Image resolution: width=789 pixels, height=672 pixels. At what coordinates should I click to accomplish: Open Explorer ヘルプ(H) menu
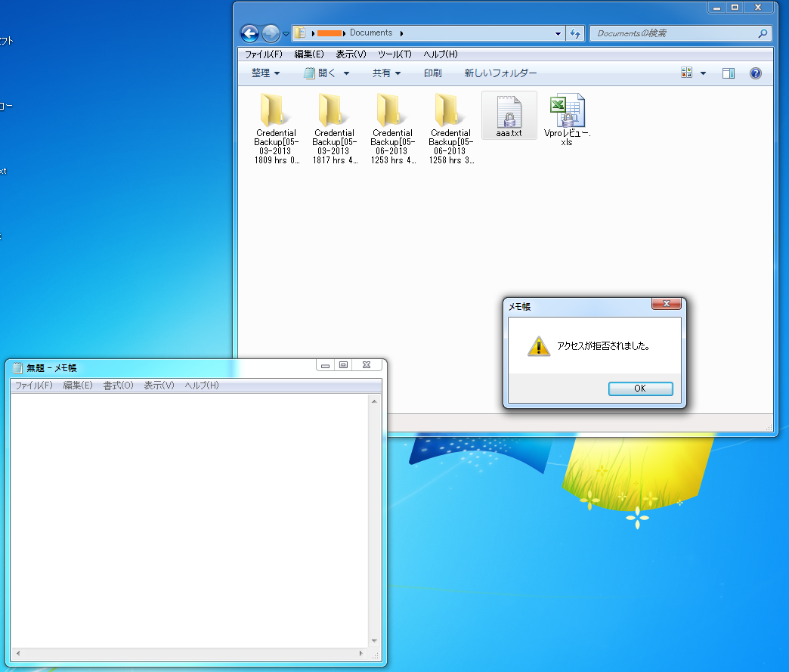(x=441, y=54)
